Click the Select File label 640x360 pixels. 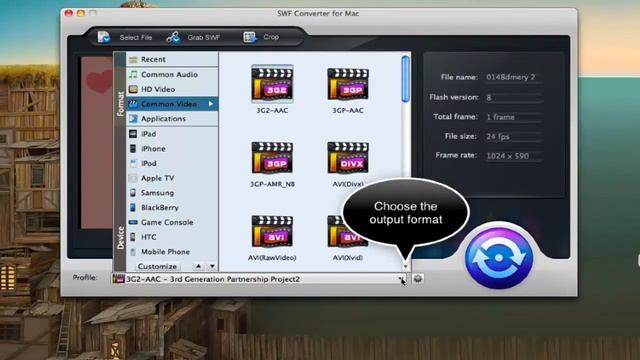click(x=136, y=38)
